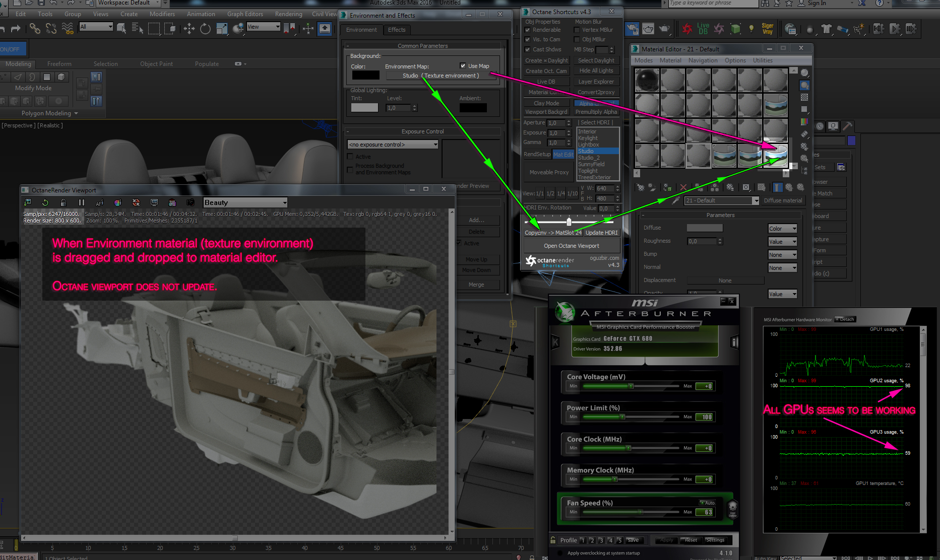Select the Select Object arrow tool
Screen dimensions: 940x560
121,29
